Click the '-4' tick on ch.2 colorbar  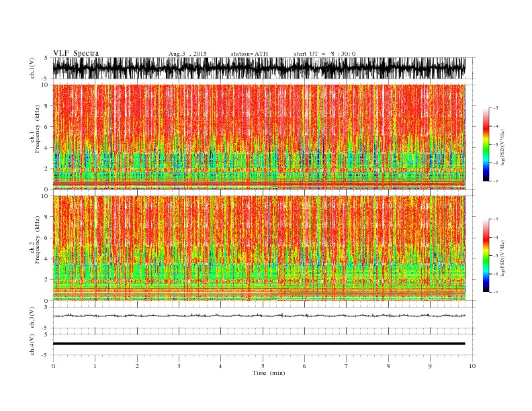[x=496, y=237]
